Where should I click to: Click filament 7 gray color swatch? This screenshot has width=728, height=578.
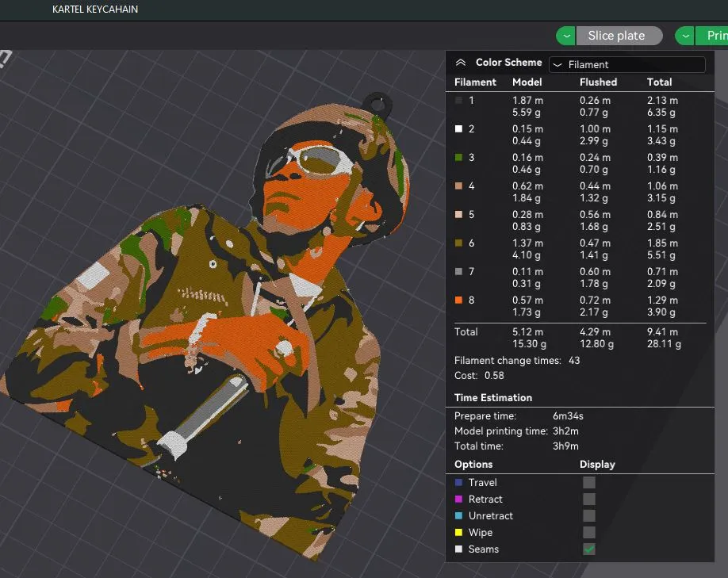coord(458,272)
